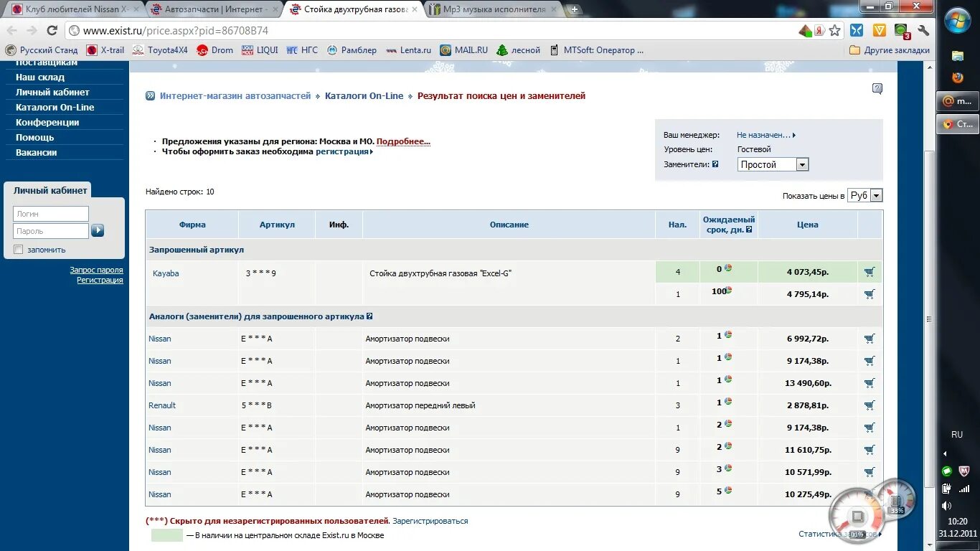Switch to Автозапчасти Интернет tab
The height and width of the screenshot is (551, 980).
(x=212, y=9)
